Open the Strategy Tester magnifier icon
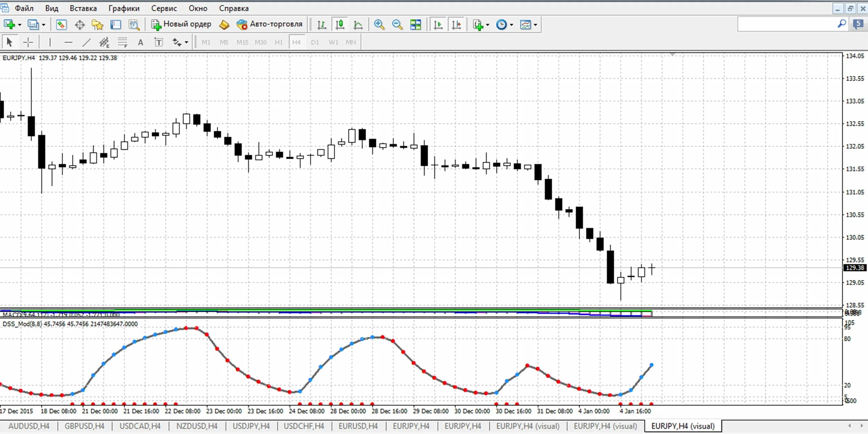 click(x=134, y=25)
